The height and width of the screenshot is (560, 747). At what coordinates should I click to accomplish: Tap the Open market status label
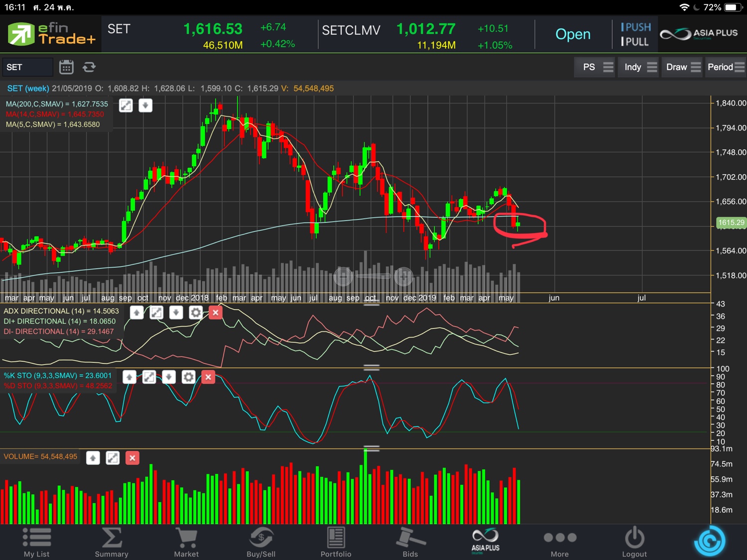pos(573,34)
